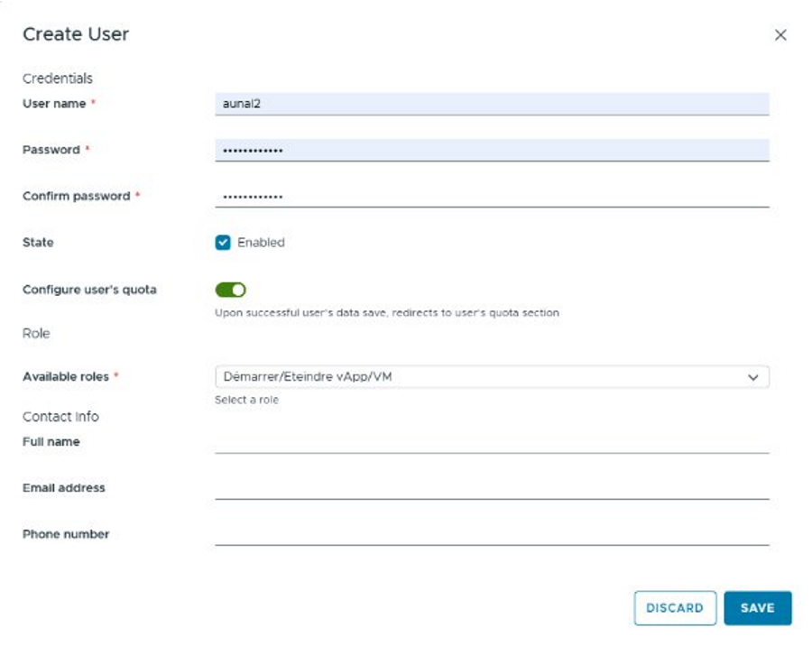Close the Create User dialog
This screenshot has width=812, height=646.
[x=780, y=35]
